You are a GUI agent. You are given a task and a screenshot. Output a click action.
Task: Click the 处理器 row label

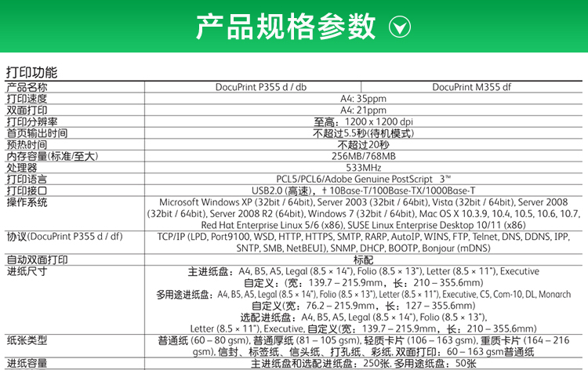point(22,168)
